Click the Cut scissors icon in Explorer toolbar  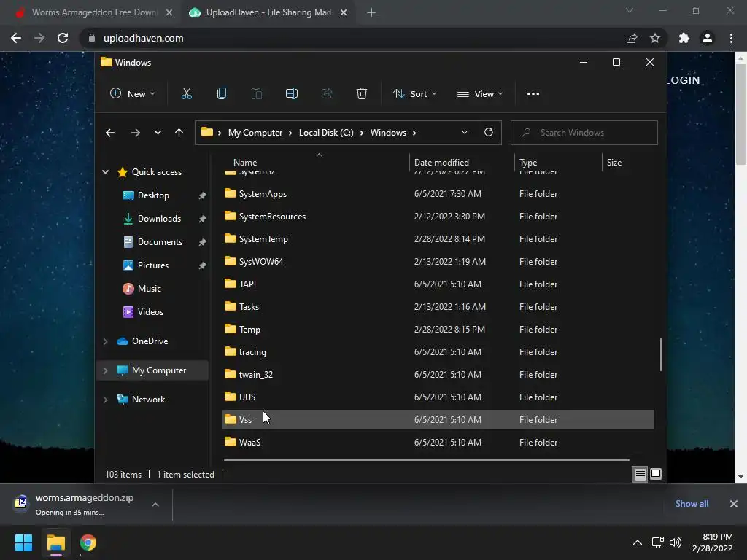tap(186, 94)
